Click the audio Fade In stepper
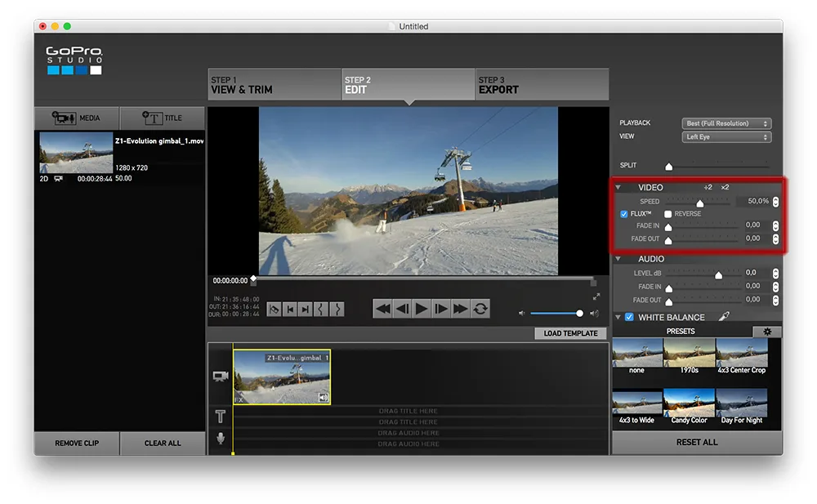Viewport: 817px width, 504px height. 775,287
